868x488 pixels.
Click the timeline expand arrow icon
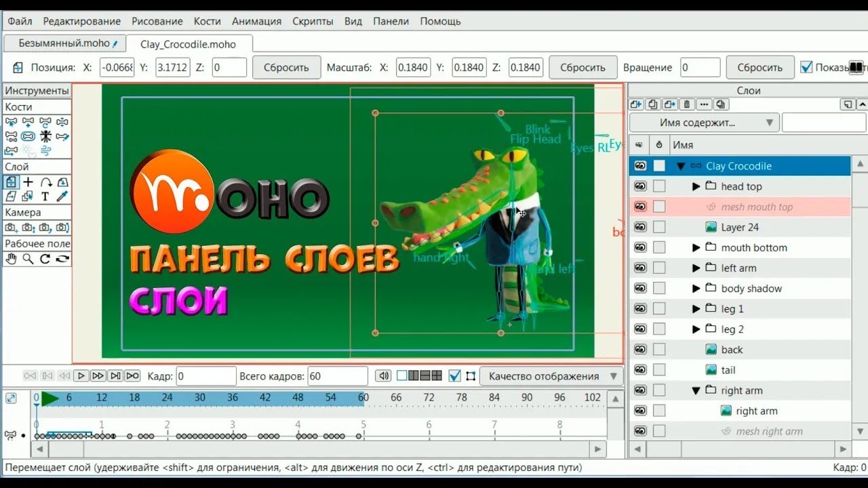(x=11, y=399)
